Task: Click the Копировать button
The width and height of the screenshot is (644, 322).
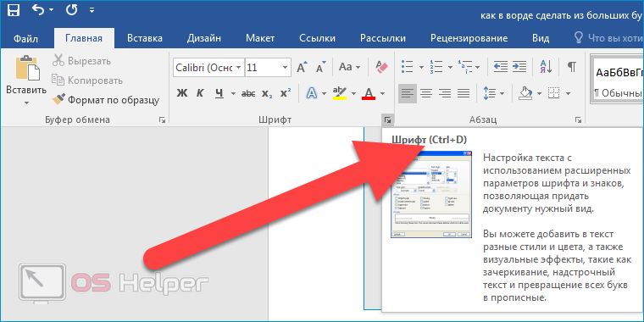Action: pyautogui.click(x=87, y=80)
